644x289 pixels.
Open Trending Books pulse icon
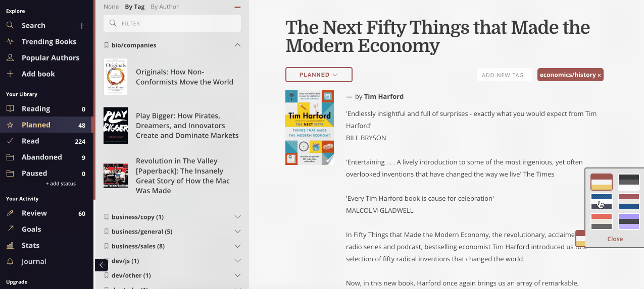point(10,41)
